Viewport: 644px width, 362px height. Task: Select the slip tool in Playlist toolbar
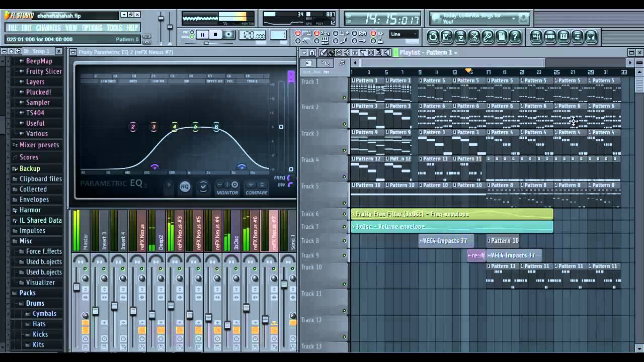355,52
